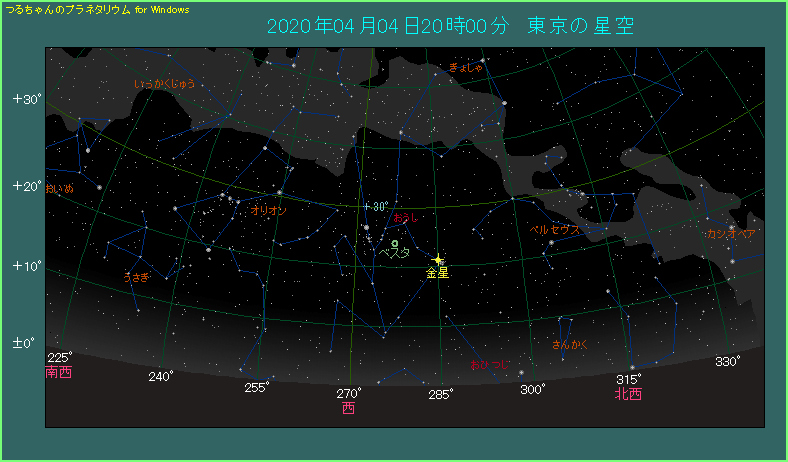Click the 金星 planet label
This screenshot has width=788, height=462.
coord(437,273)
